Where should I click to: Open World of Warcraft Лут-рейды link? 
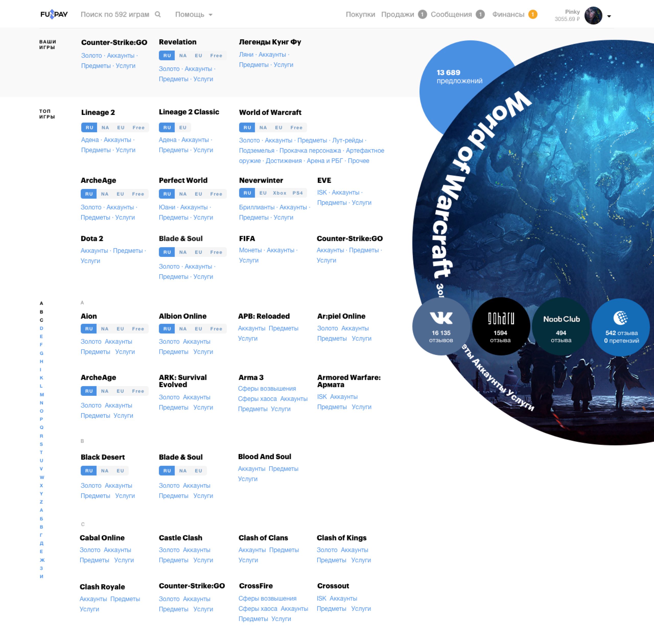pos(347,140)
